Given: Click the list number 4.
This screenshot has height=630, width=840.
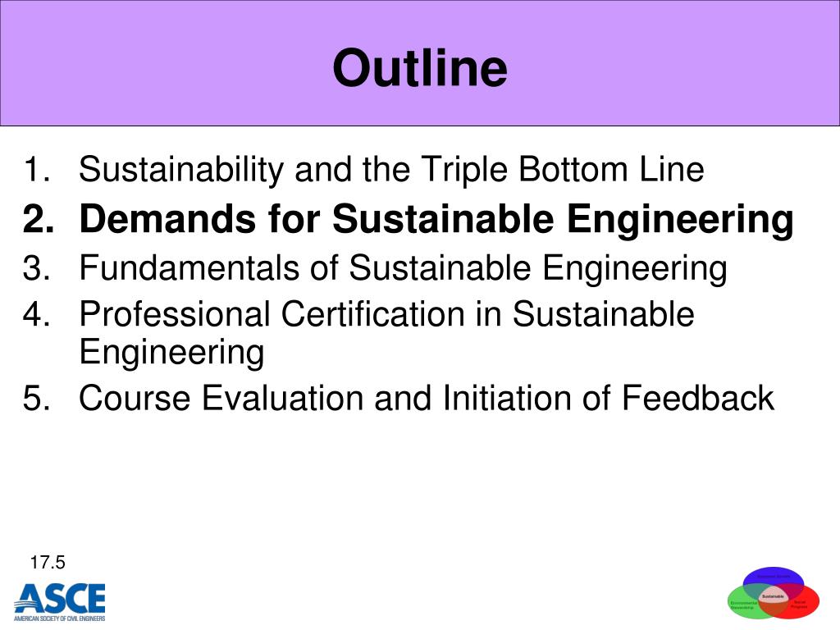Looking at the screenshot, I should [x=36, y=313].
